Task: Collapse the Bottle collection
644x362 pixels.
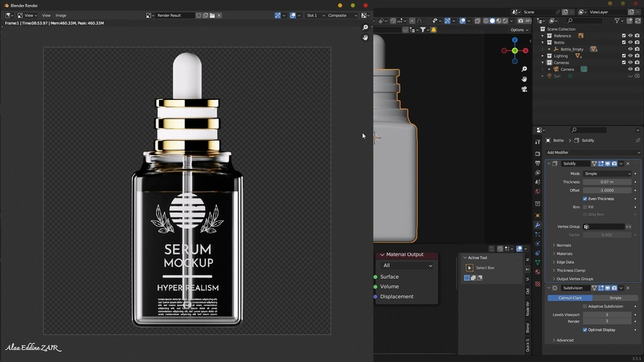Action: 543,42
